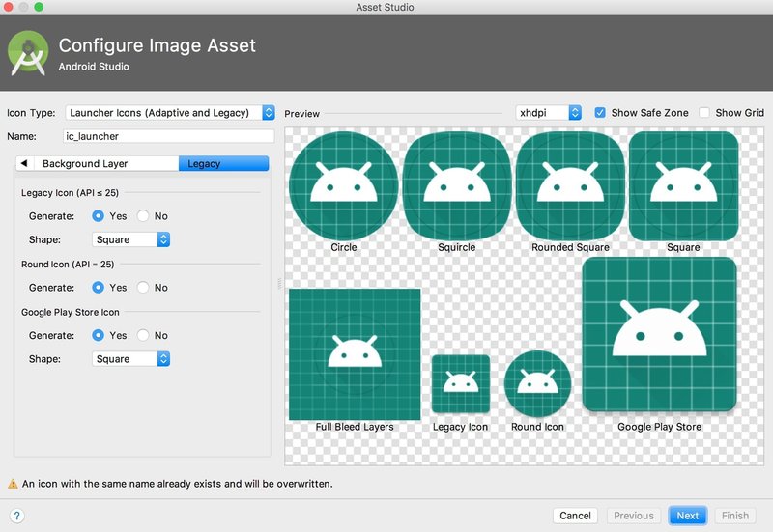Click the Next button

coord(688,516)
